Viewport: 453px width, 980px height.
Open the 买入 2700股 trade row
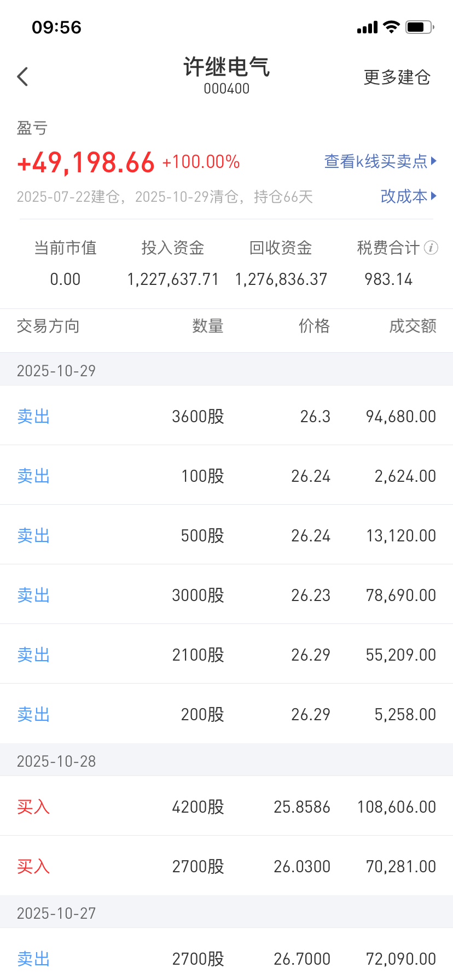coord(226,866)
